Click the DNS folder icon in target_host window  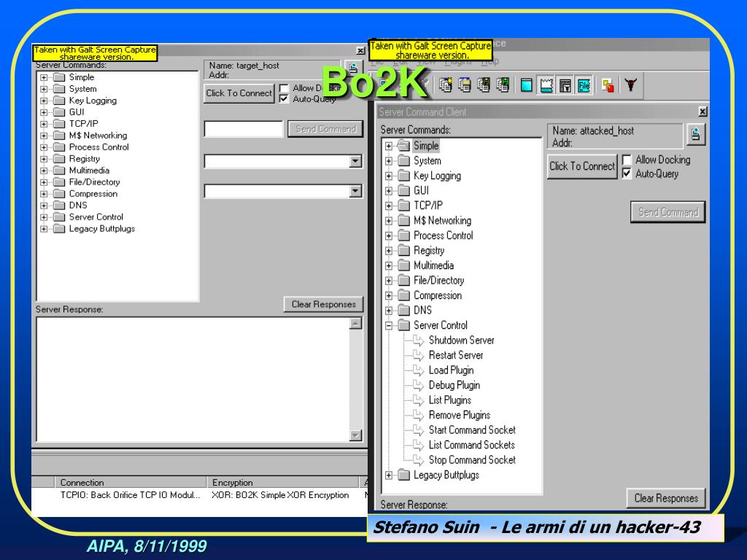[x=59, y=205]
